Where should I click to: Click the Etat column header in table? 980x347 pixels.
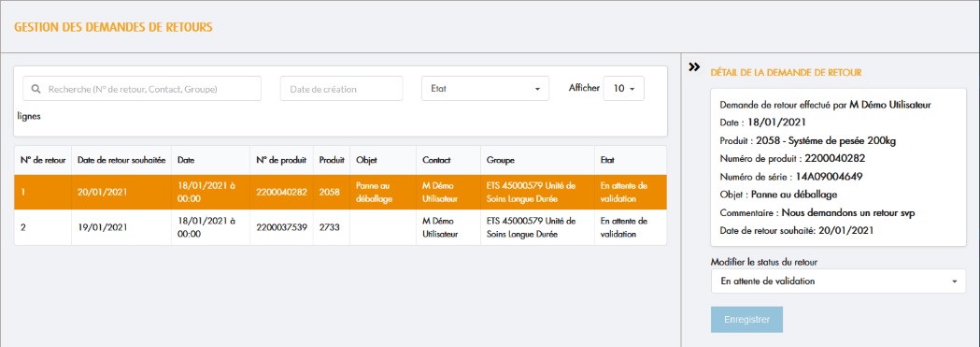631,160
